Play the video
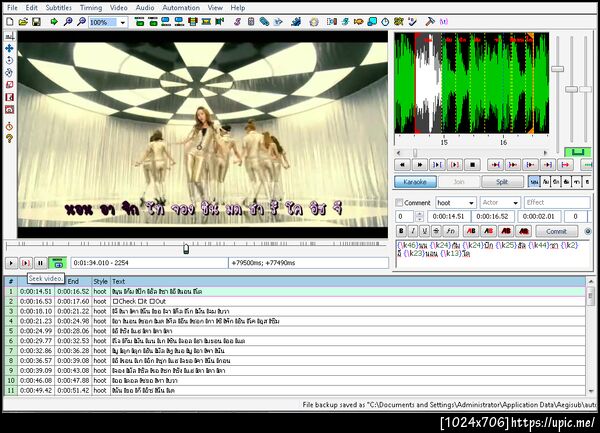The width and height of the screenshot is (600, 433). [11, 263]
